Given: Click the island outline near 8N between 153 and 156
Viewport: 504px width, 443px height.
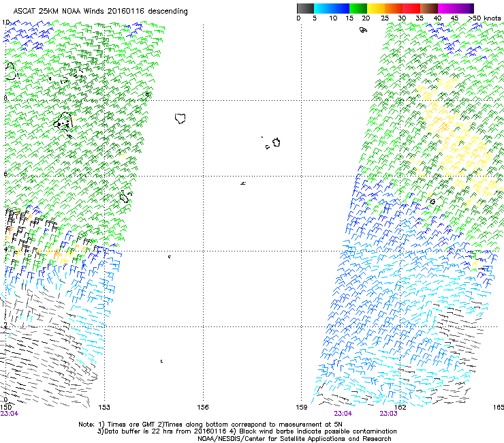Looking at the screenshot, I should click(180, 119).
